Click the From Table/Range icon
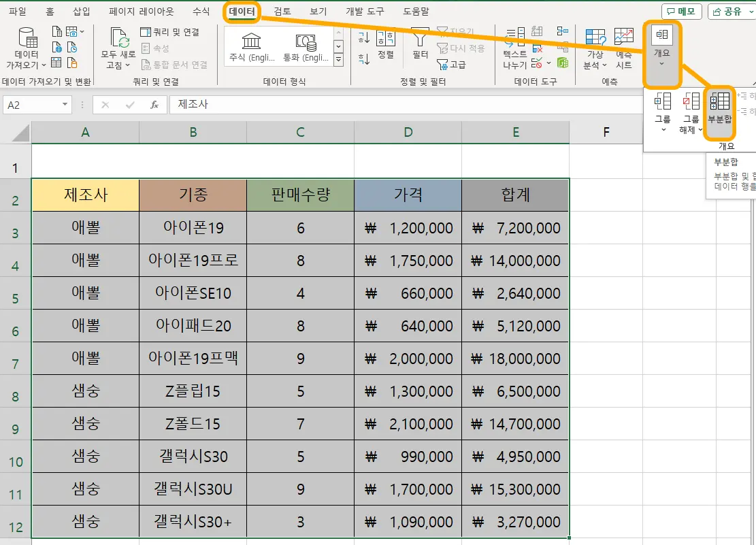The width and height of the screenshot is (756, 545). pyautogui.click(x=57, y=63)
